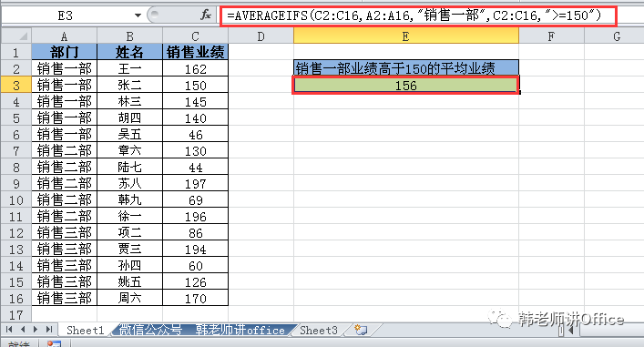Click name cell 周六

[x=129, y=298]
